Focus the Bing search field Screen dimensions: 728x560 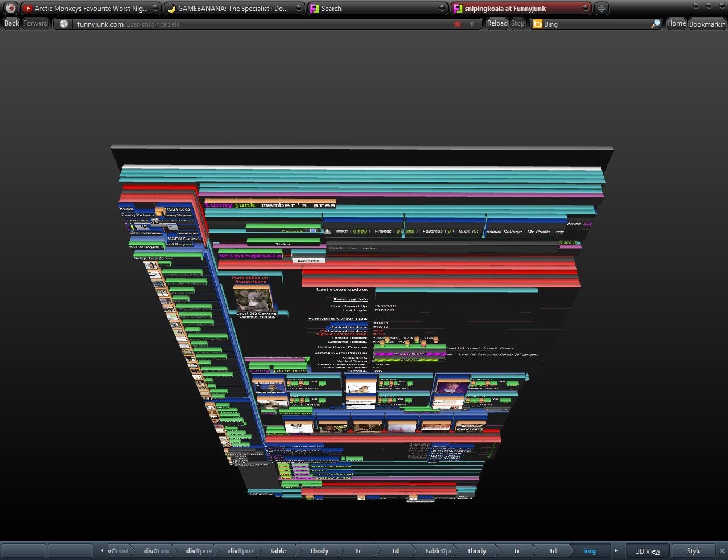tap(595, 24)
